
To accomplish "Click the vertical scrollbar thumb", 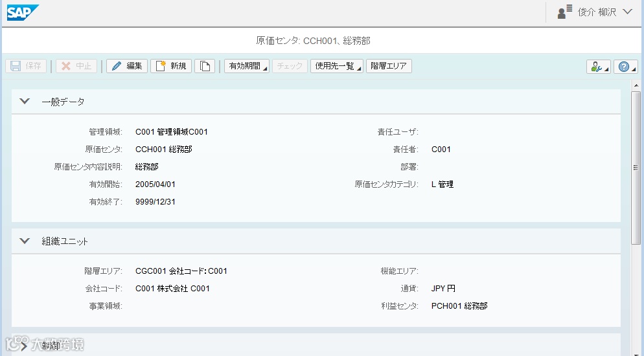I will 636,168.
